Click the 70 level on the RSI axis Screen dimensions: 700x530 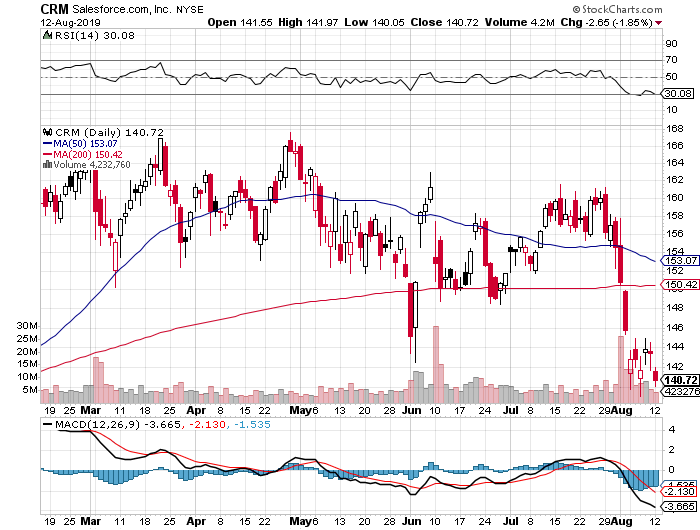pyautogui.click(x=671, y=59)
